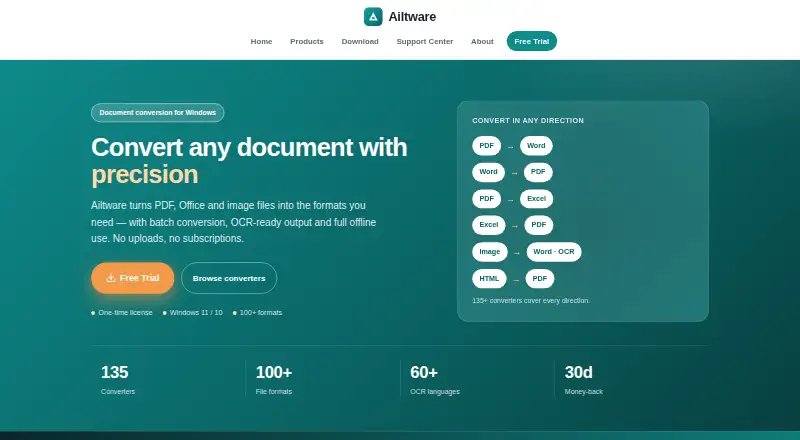
Task: Open the About nav link
Action: pos(482,41)
